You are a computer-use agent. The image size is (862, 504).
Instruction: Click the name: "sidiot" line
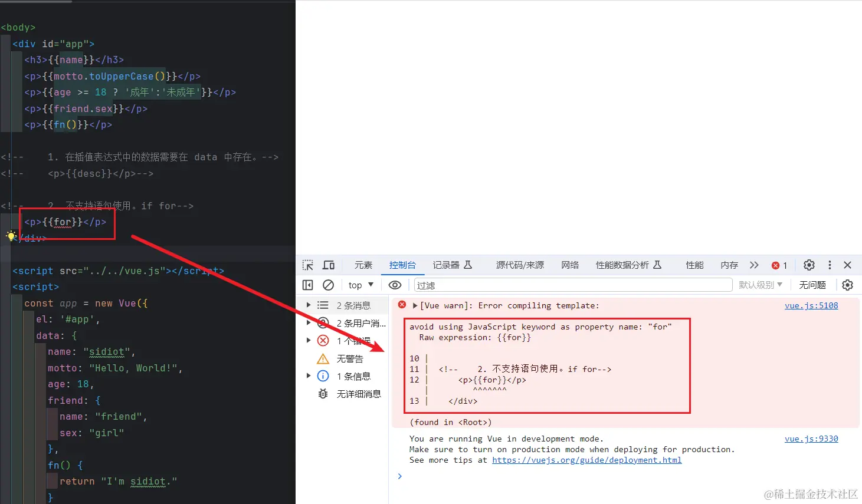(x=91, y=351)
